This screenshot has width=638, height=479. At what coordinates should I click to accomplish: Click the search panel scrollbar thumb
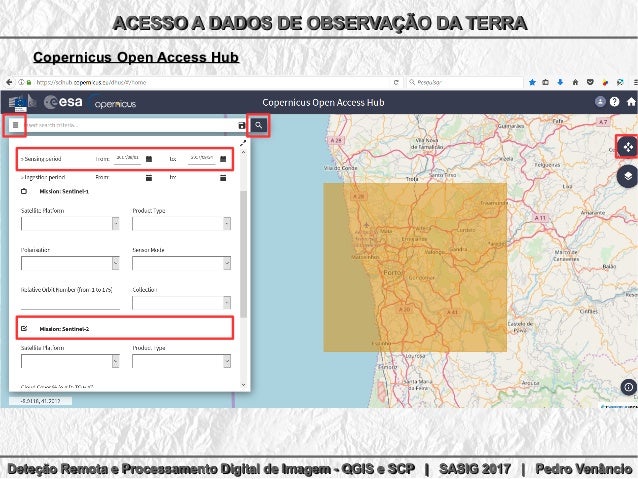click(243, 254)
